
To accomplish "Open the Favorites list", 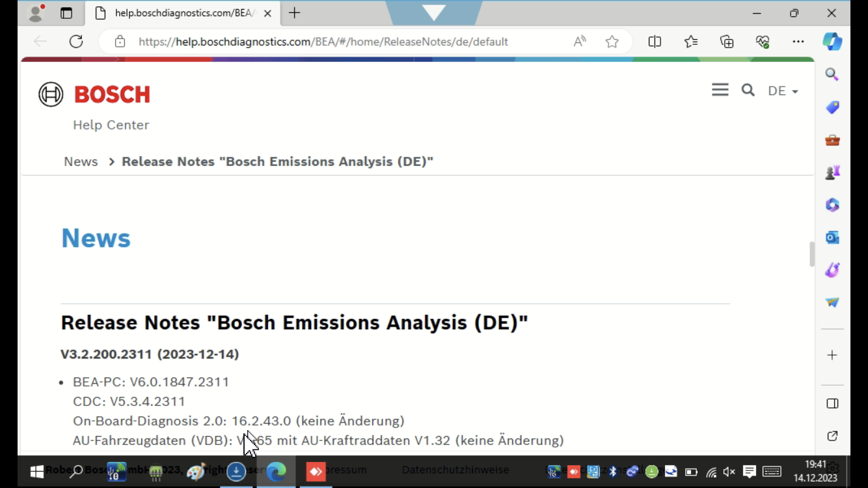I will coord(691,42).
